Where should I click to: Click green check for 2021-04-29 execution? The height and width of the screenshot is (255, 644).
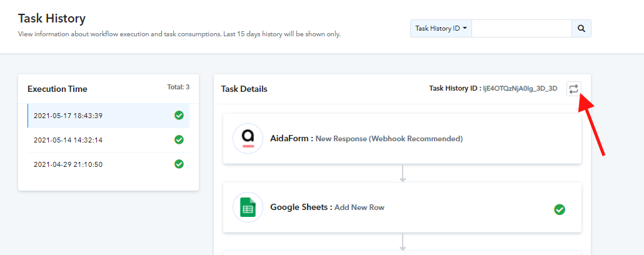[179, 164]
